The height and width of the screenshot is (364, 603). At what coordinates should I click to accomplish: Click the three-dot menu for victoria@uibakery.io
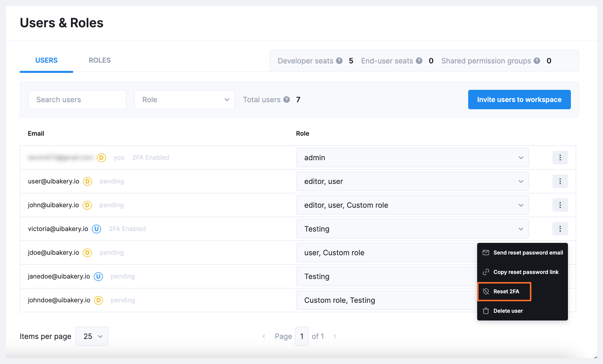560,229
